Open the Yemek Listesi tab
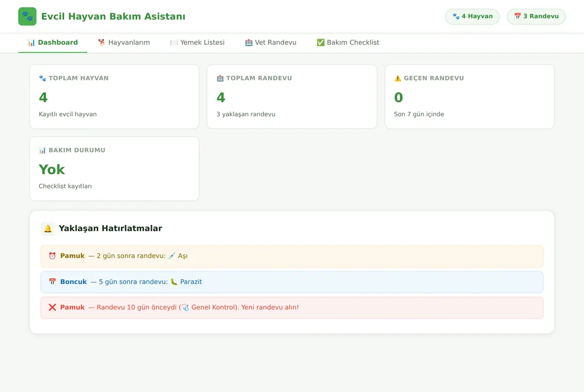Image resolution: width=584 pixels, height=392 pixels. click(197, 43)
